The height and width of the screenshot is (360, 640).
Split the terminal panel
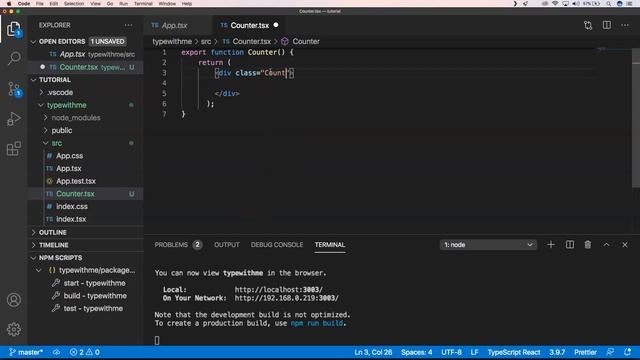tap(570, 244)
